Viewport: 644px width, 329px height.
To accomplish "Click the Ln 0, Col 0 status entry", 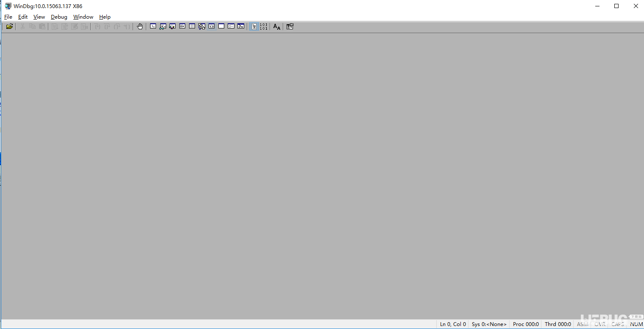I will (453, 324).
